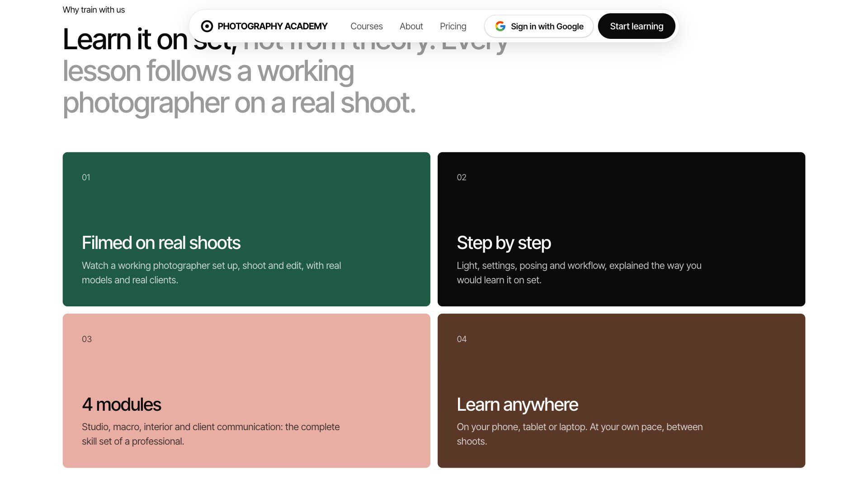This screenshot has height=488, width=868.
Task: Click the 'Why train with us' label
Action: [94, 10]
